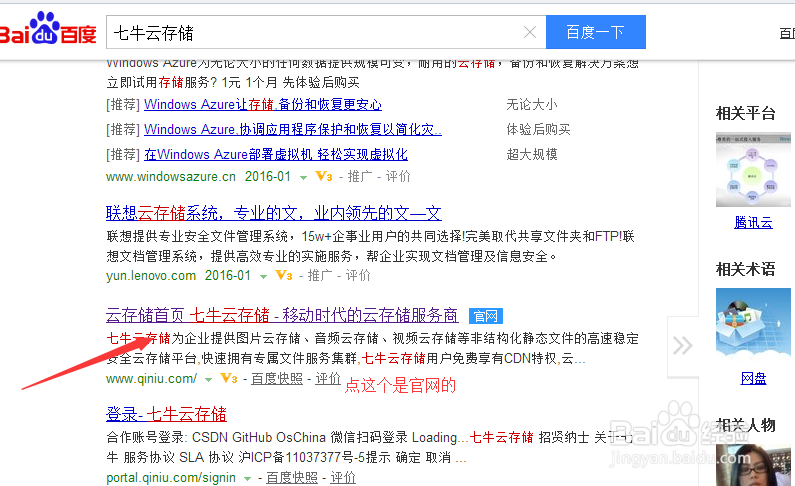Clear the search box with the X icon
The height and width of the screenshot is (486, 795).
tap(530, 32)
